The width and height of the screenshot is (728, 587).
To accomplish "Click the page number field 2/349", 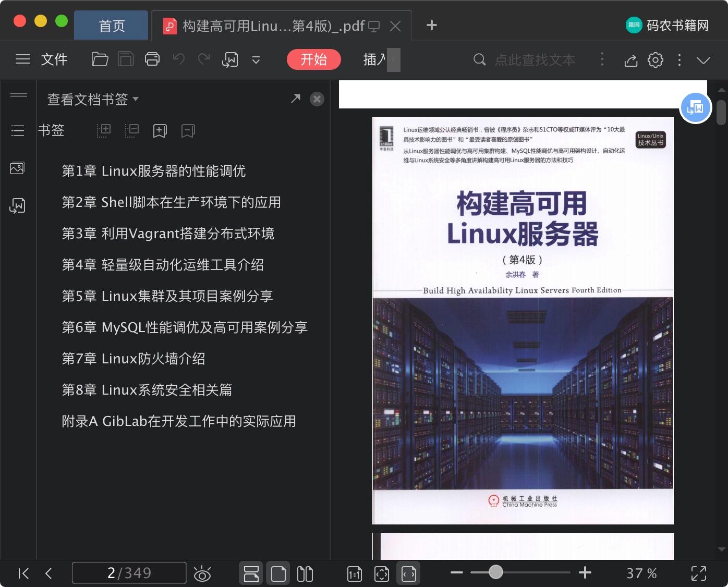I will pos(129,573).
